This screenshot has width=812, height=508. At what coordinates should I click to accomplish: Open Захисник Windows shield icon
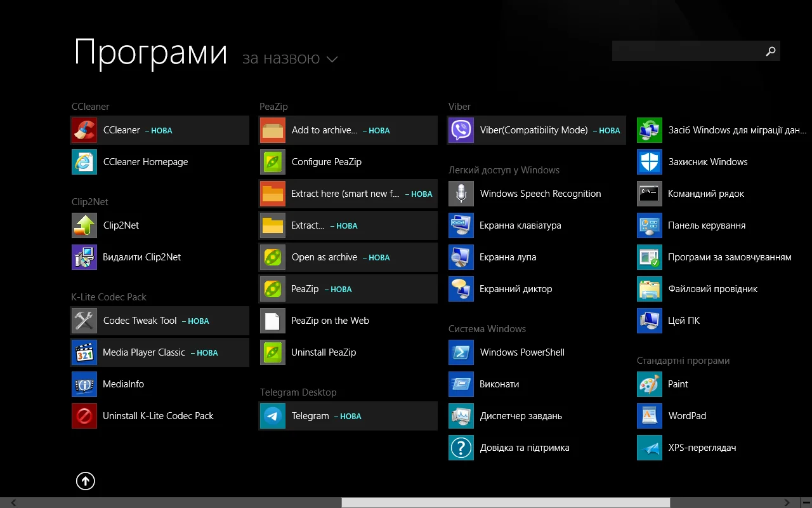[x=650, y=162]
